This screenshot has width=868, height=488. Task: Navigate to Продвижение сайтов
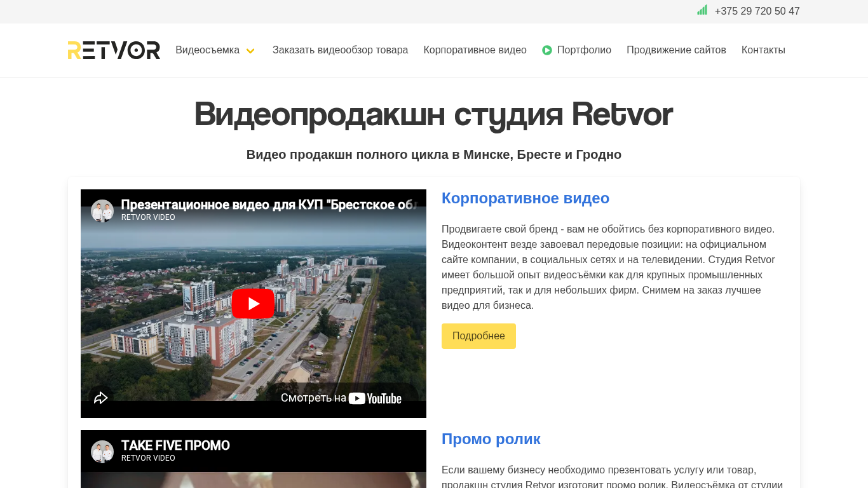point(676,50)
